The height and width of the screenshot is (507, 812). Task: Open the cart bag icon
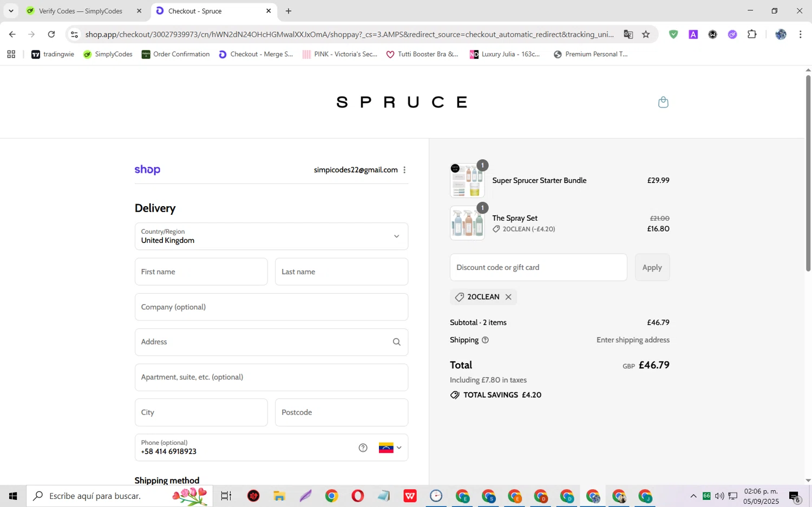pyautogui.click(x=663, y=102)
